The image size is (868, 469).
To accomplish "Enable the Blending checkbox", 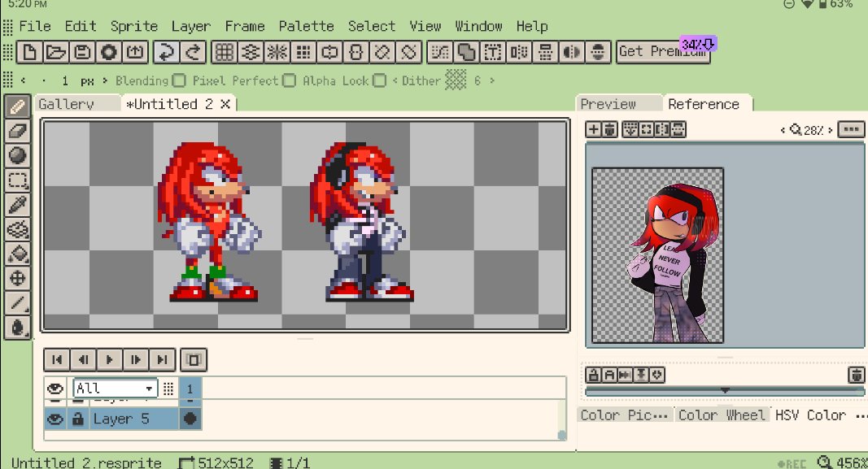I will click(178, 80).
